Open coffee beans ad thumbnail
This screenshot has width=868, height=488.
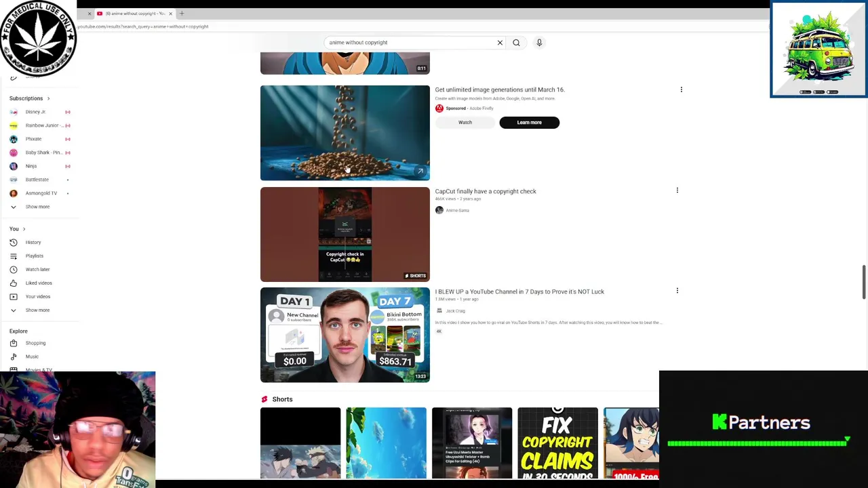pos(345,133)
